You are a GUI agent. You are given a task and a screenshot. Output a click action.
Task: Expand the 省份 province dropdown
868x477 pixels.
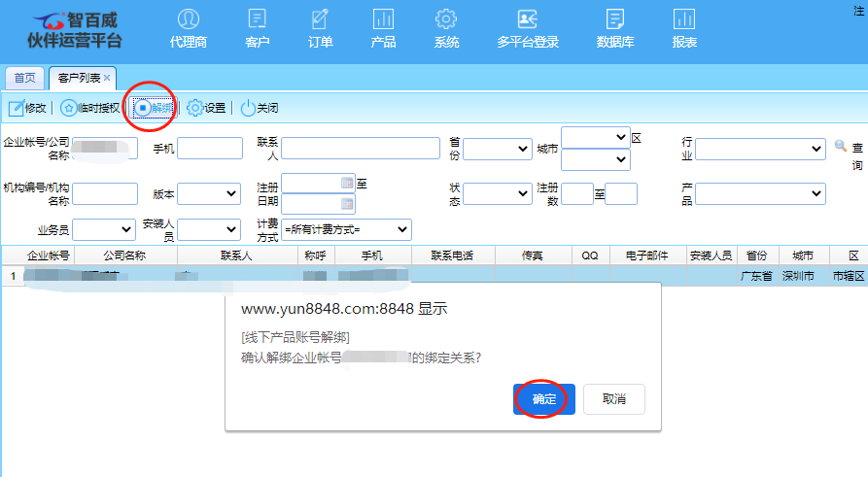(x=497, y=149)
